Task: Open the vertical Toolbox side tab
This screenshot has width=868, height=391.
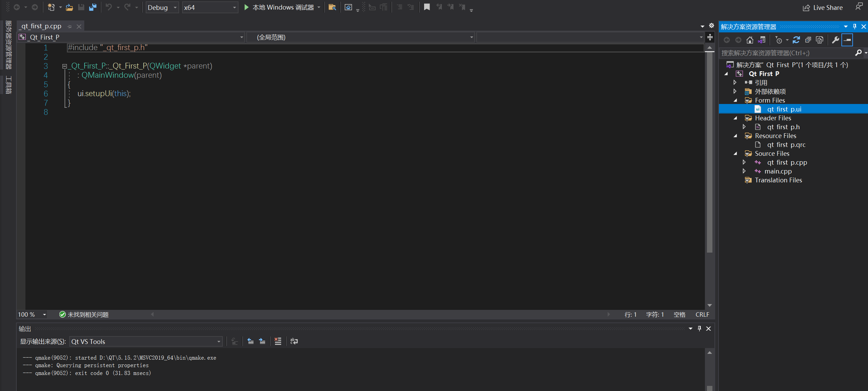Action: point(9,85)
